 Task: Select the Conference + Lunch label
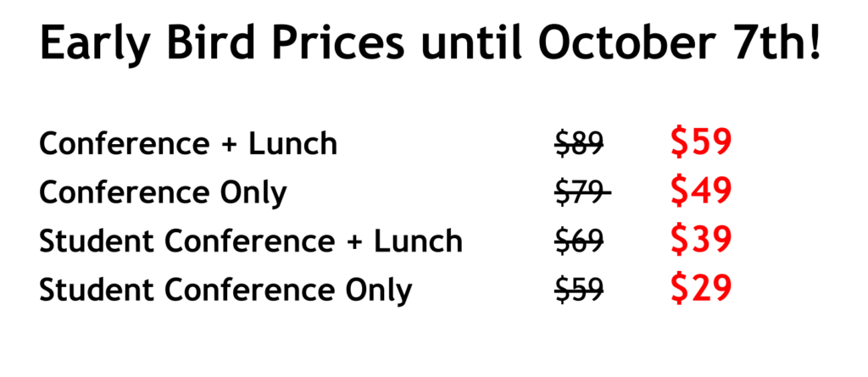188,144
